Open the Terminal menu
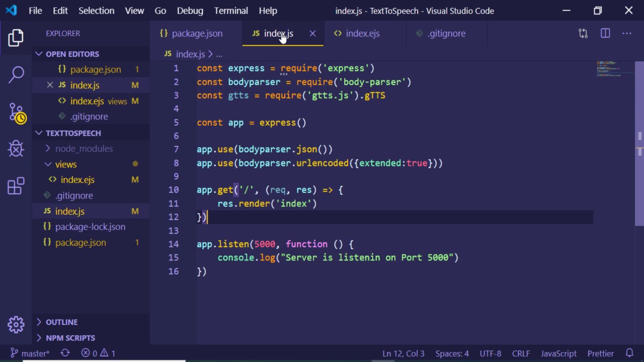This screenshot has height=362, width=644. pos(231,11)
